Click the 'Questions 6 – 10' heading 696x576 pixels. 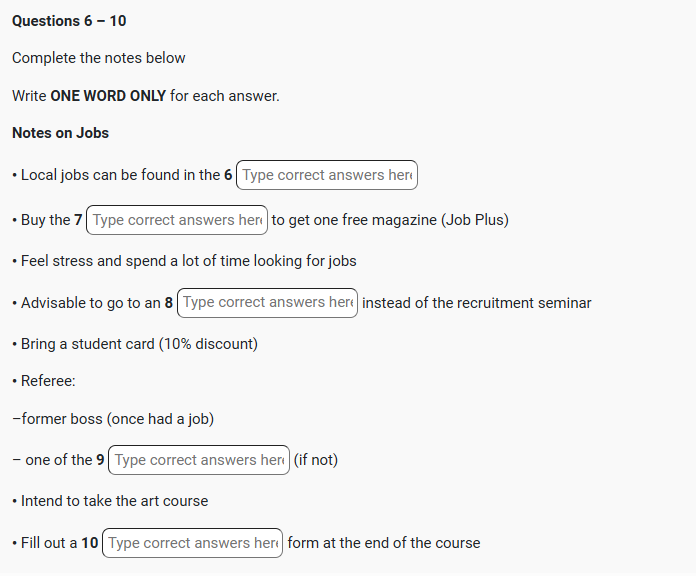(69, 21)
